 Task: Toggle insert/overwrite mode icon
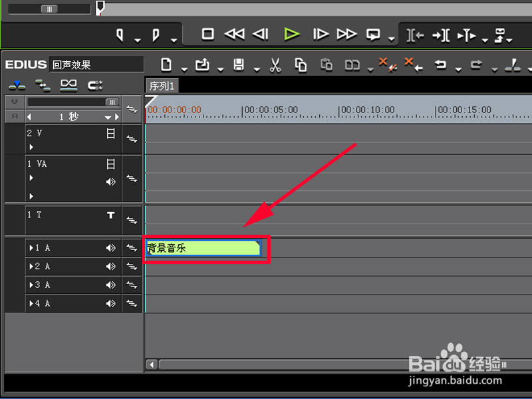17,85
